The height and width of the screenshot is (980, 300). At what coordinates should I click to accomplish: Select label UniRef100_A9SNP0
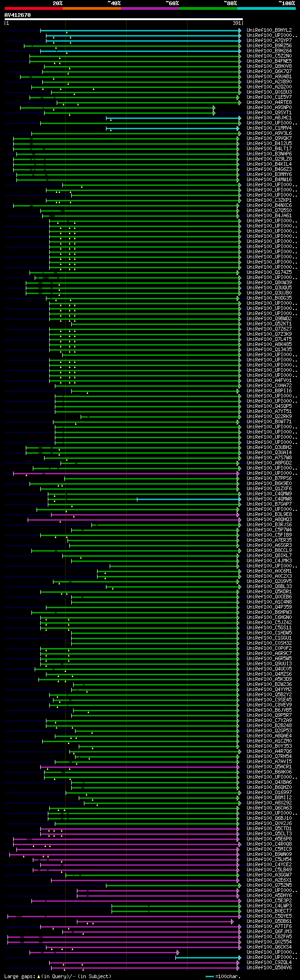point(269,108)
